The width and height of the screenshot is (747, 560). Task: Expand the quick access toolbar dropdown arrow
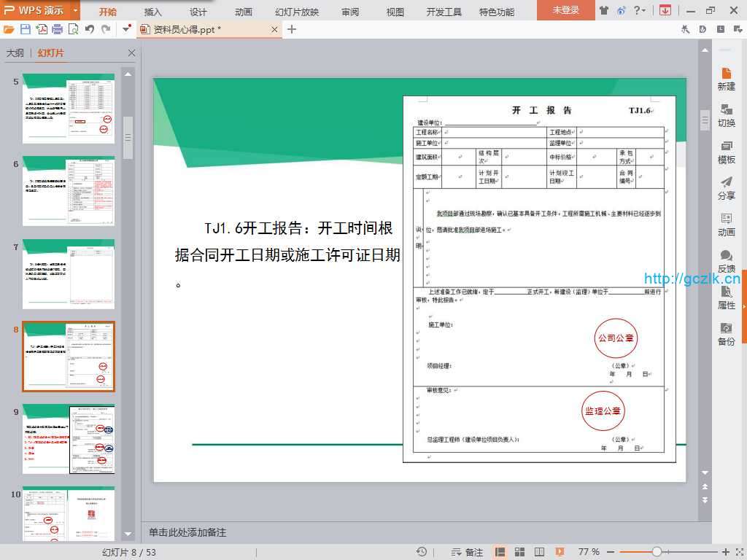126,29
